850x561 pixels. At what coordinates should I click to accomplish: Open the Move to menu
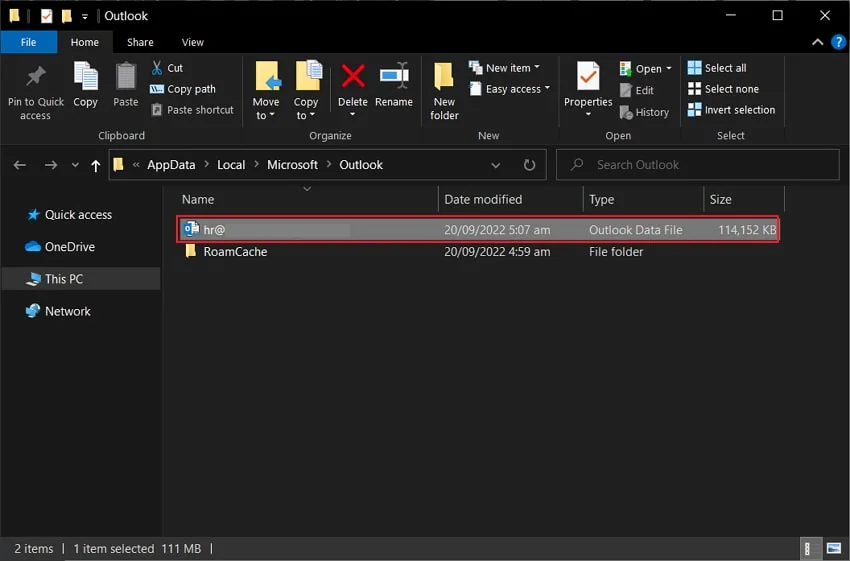tap(266, 91)
